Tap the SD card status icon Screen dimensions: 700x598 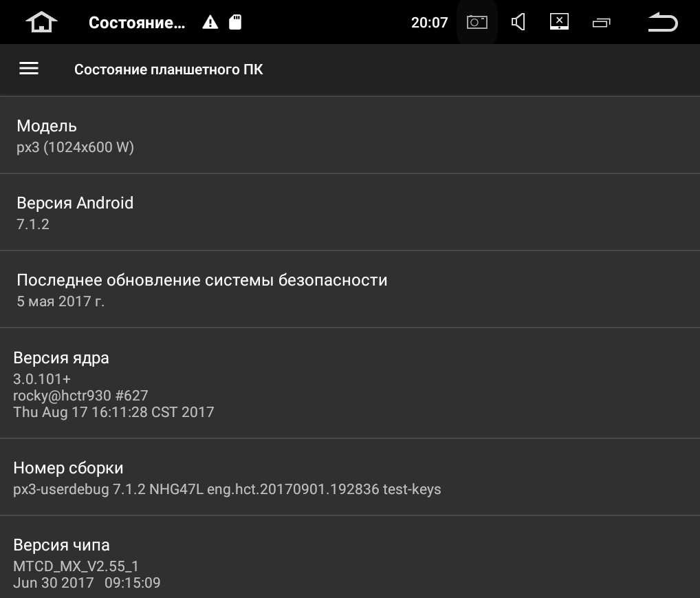tap(235, 22)
